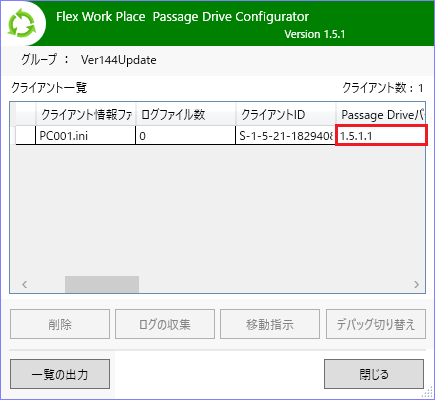This screenshot has height=400, width=435.
Task: Click the クライアント一覧 label
Action: pos(49,88)
